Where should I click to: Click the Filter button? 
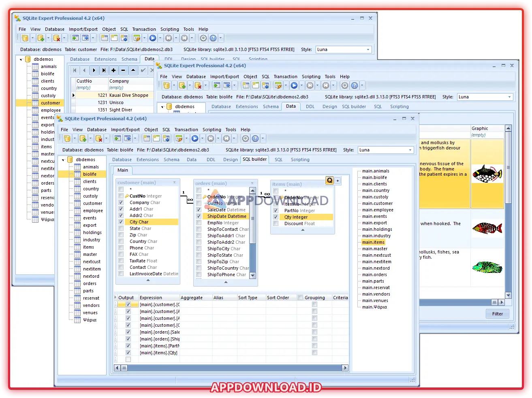[497, 314]
